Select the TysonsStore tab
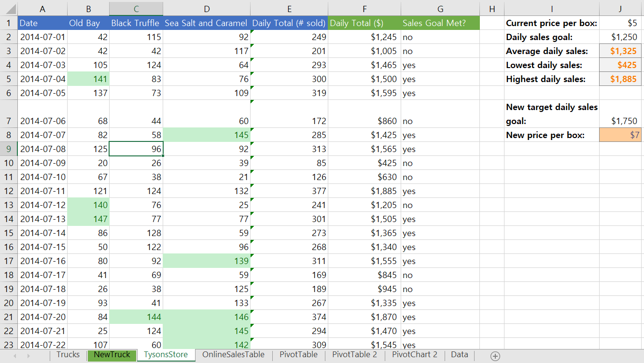This screenshot has height=363, width=644. coord(166,354)
